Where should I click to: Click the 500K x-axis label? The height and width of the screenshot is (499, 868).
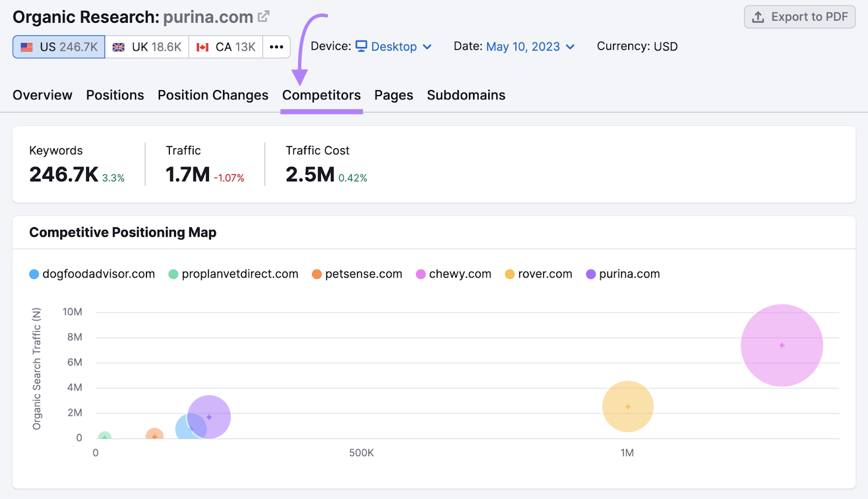click(361, 453)
